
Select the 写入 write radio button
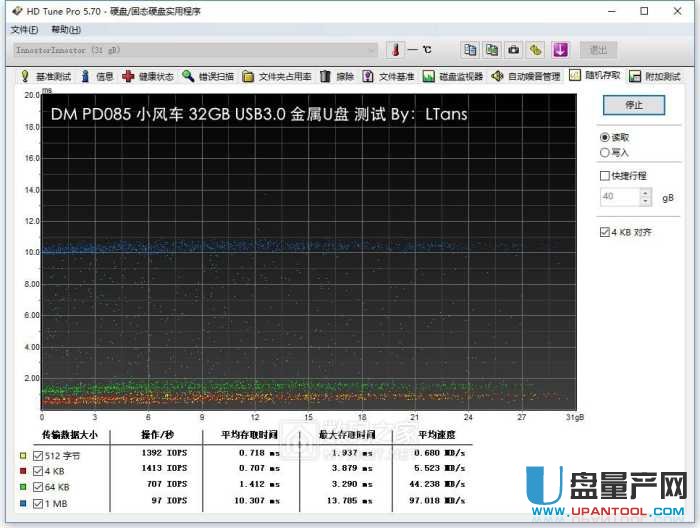(604, 152)
